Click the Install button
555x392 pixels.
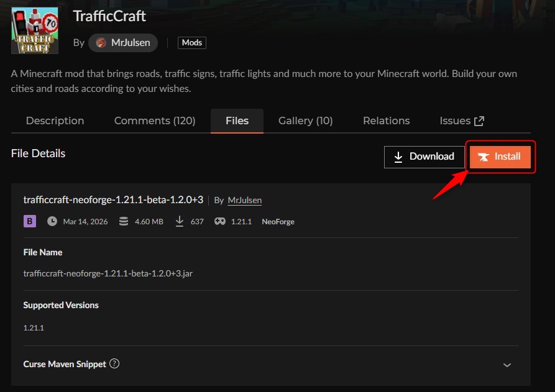click(500, 157)
